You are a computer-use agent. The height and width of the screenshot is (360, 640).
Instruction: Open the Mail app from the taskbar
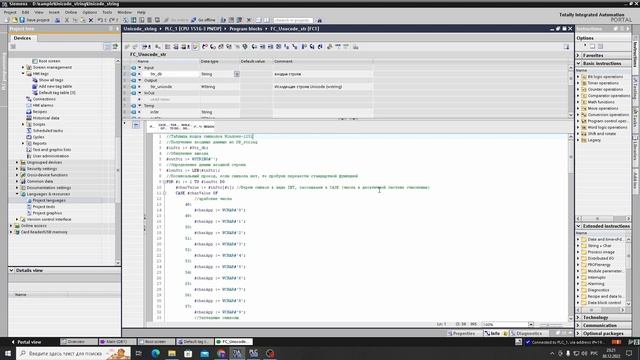[x=204, y=353]
